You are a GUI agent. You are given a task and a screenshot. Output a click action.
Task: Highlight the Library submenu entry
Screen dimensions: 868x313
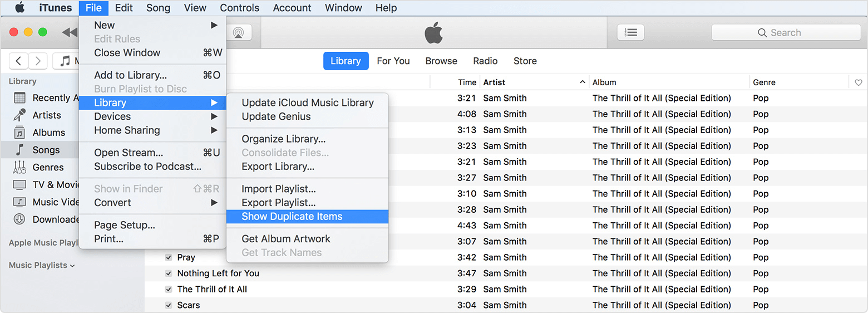click(152, 102)
